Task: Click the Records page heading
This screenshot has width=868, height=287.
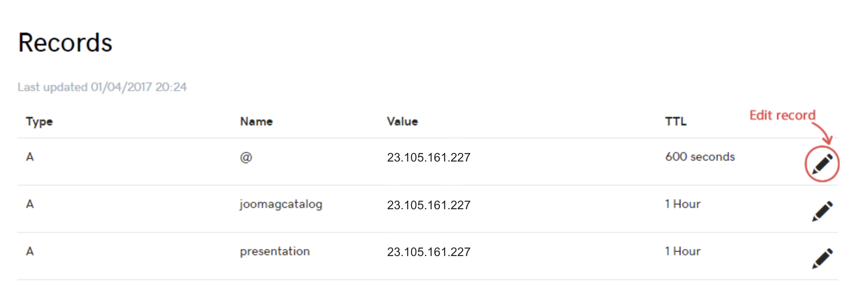Action: click(x=65, y=43)
